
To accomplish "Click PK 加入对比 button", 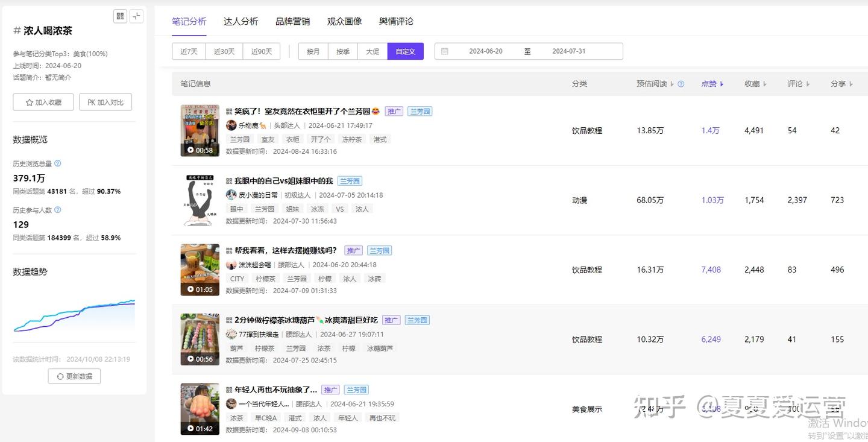I will 105,103.
